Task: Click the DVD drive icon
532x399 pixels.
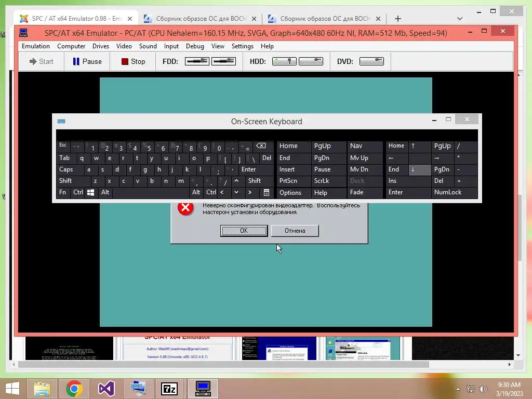Action: coord(371,61)
